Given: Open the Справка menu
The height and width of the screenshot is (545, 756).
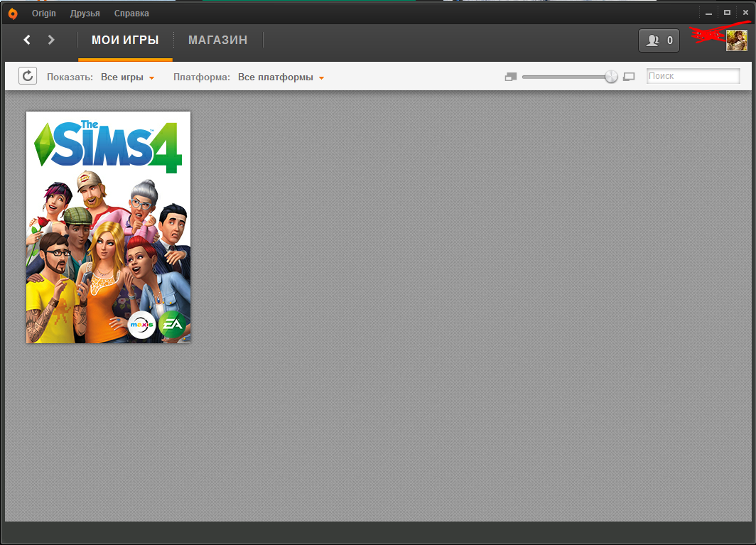Looking at the screenshot, I should point(131,14).
